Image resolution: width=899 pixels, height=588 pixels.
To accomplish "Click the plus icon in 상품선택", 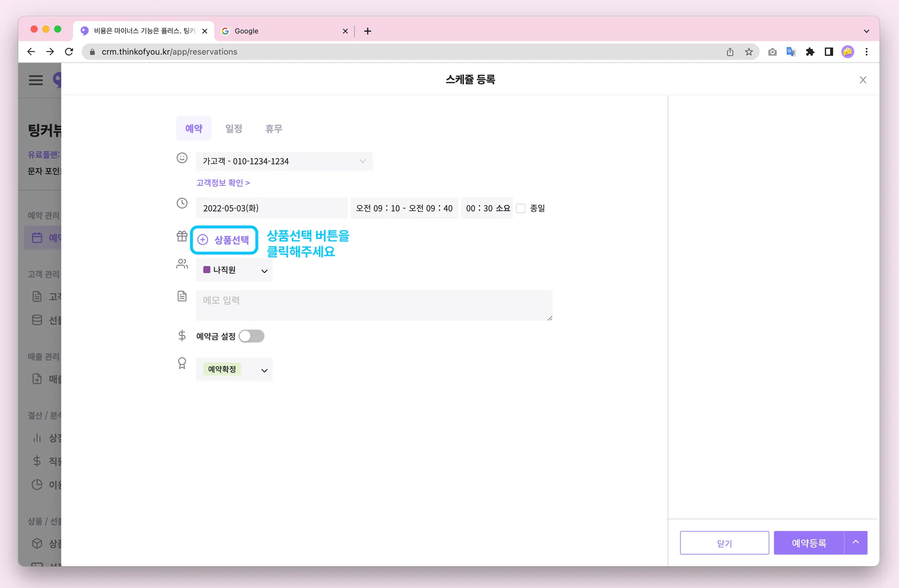I will (x=202, y=240).
